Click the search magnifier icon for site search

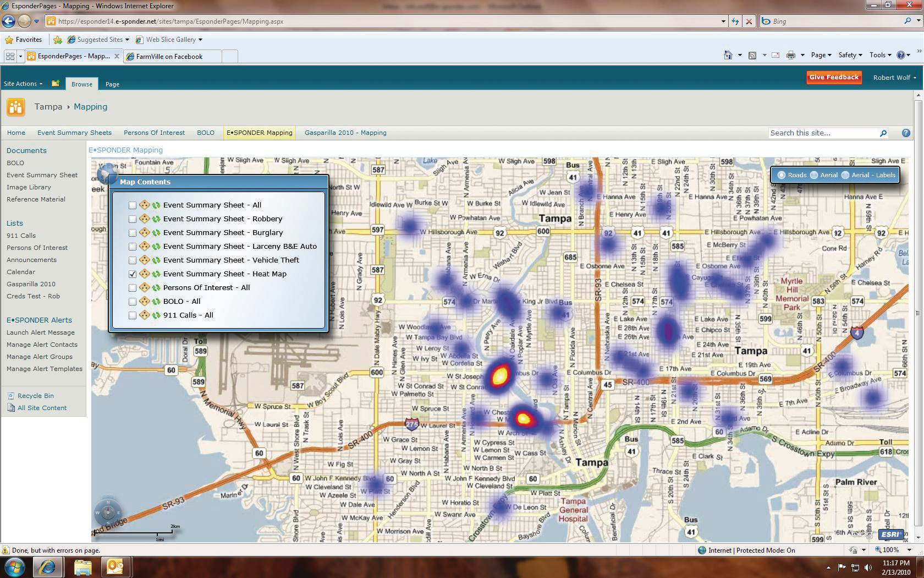coord(883,133)
